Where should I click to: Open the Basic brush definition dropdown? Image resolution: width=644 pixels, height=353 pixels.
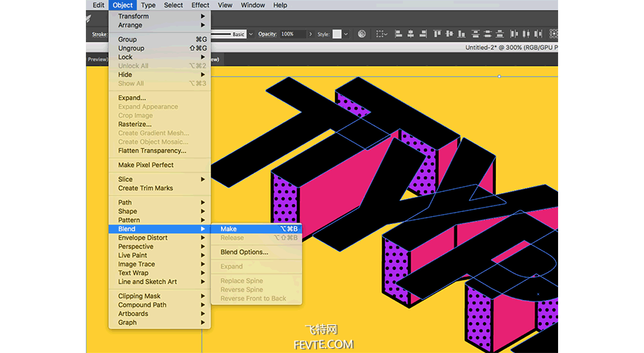pos(250,34)
